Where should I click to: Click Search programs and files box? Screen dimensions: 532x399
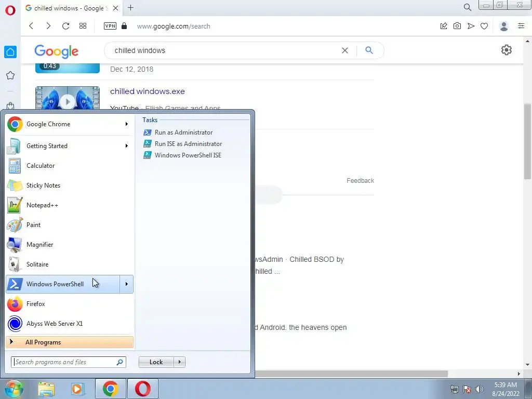point(69,362)
